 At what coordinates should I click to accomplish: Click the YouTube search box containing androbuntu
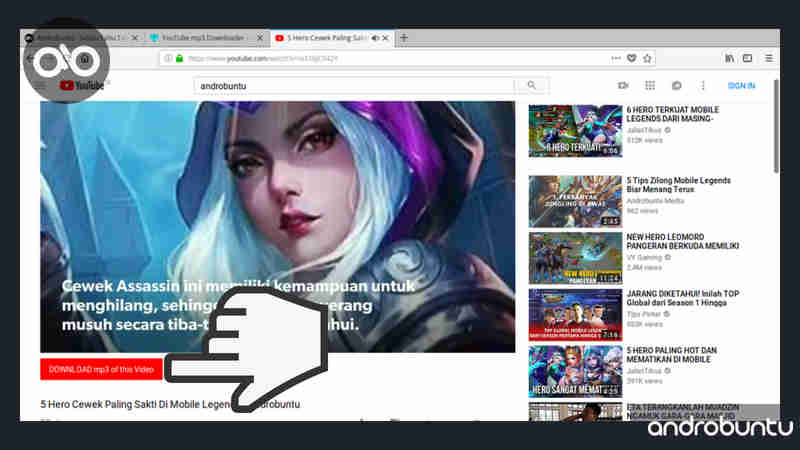click(354, 86)
